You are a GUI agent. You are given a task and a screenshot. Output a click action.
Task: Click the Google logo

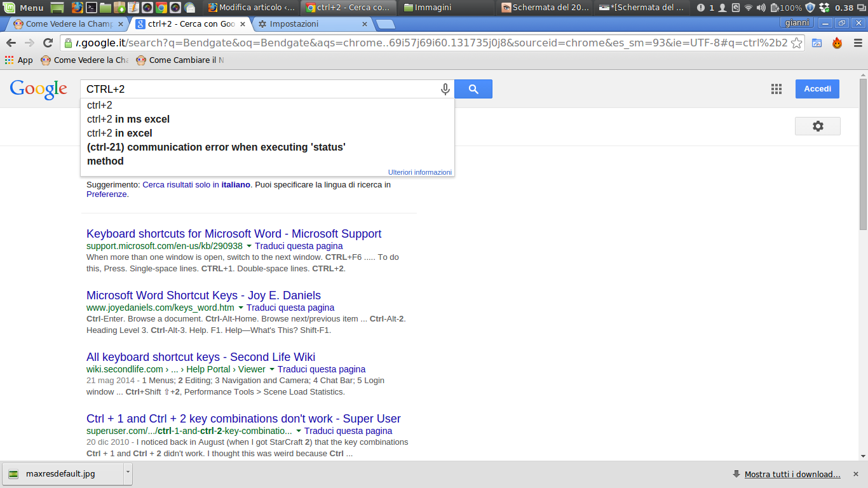[38, 90]
